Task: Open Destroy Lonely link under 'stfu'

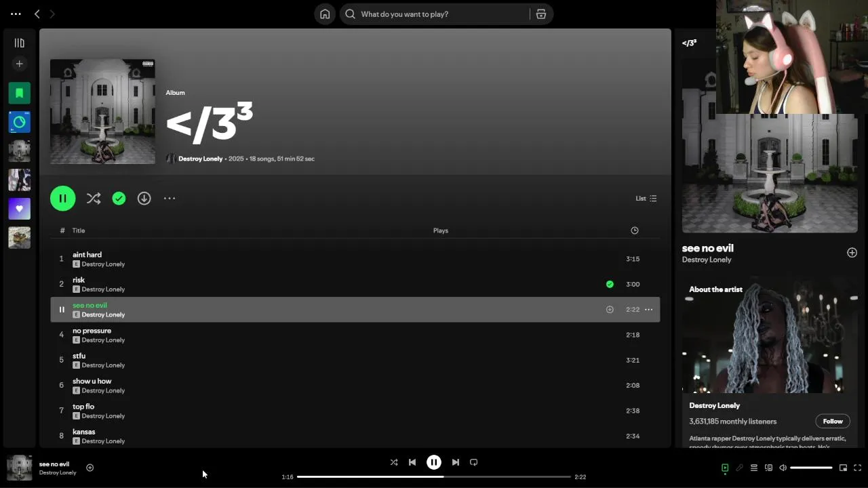Action: click(103, 365)
